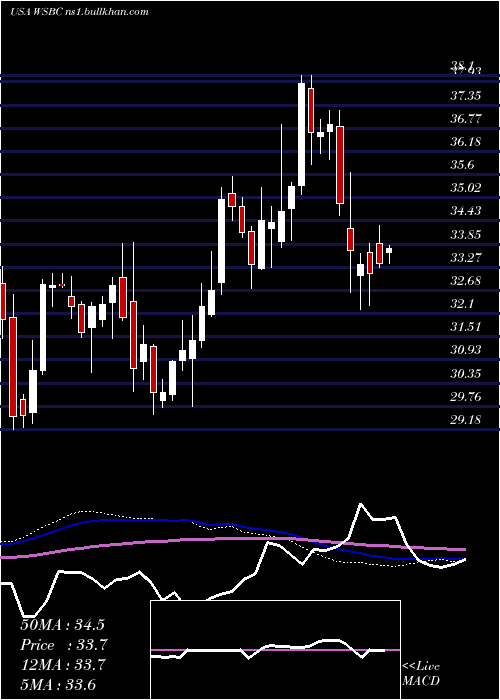
Task: Click the 36.77 price axis label
Action: click(466, 119)
